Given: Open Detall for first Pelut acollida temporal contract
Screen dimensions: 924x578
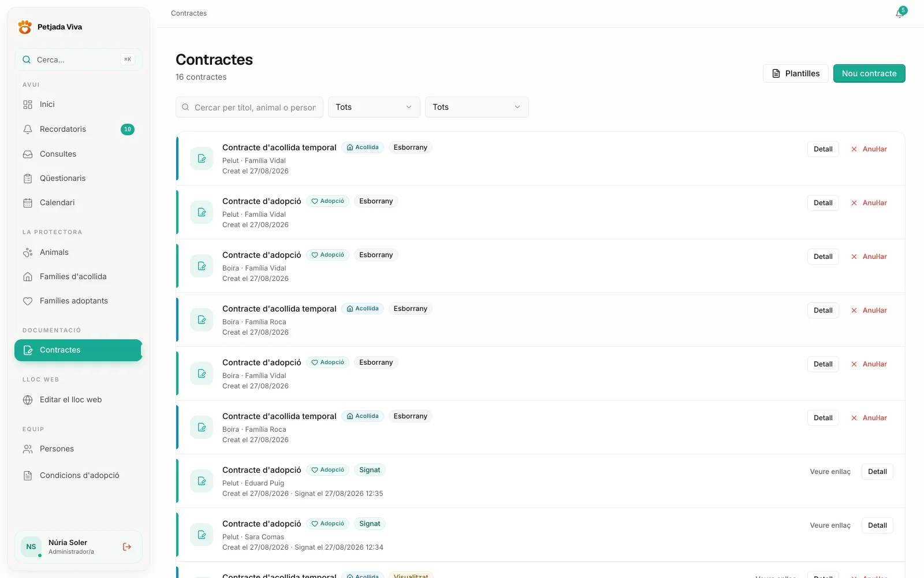Looking at the screenshot, I should (823, 149).
